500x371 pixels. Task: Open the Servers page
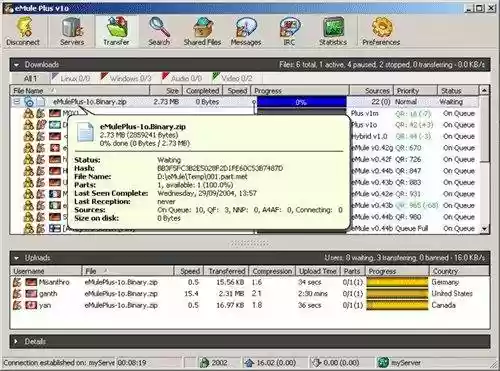(x=72, y=32)
